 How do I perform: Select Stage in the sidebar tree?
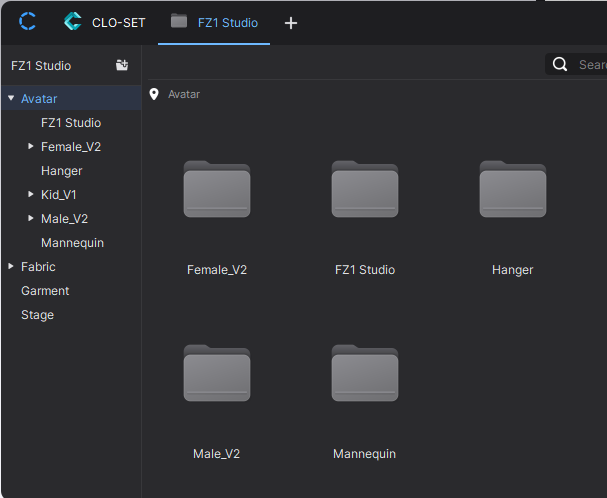(x=37, y=315)
